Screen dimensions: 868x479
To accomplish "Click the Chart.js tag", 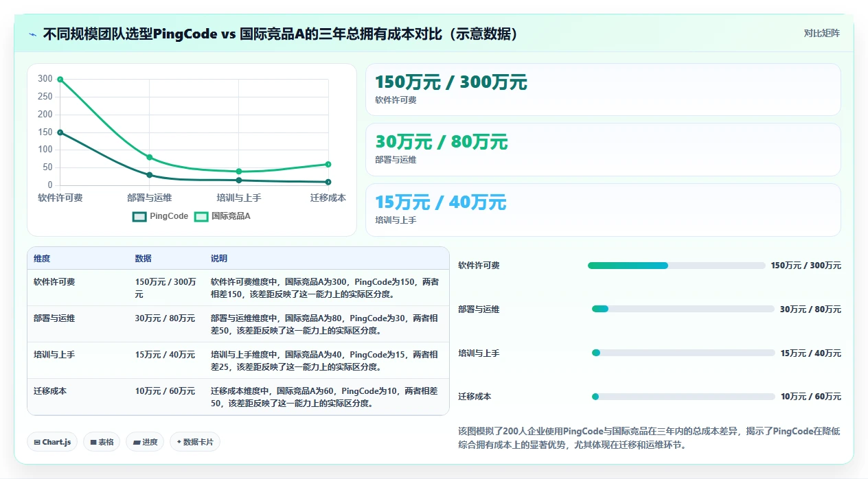I will 52,442.
